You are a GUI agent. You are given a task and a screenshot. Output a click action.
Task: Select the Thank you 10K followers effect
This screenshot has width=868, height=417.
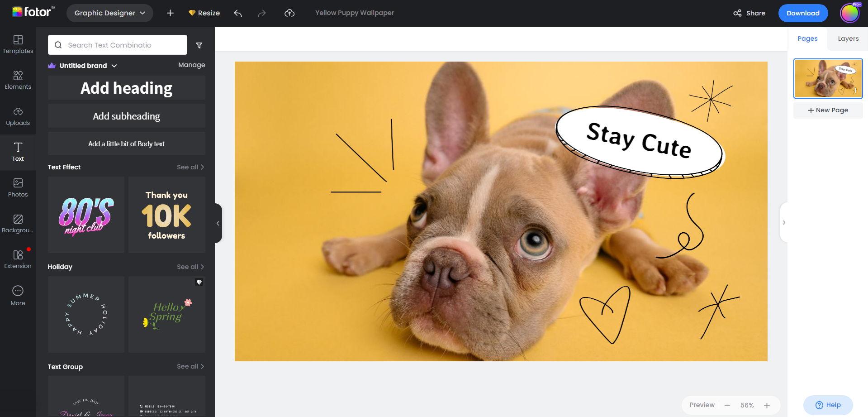[167, 215]
